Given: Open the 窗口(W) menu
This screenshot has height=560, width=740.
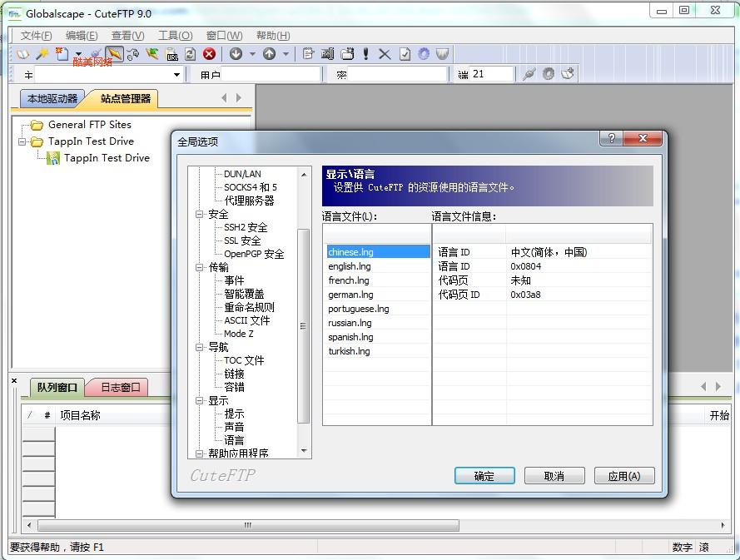Looking at the screenshot, I should [224, 36].
